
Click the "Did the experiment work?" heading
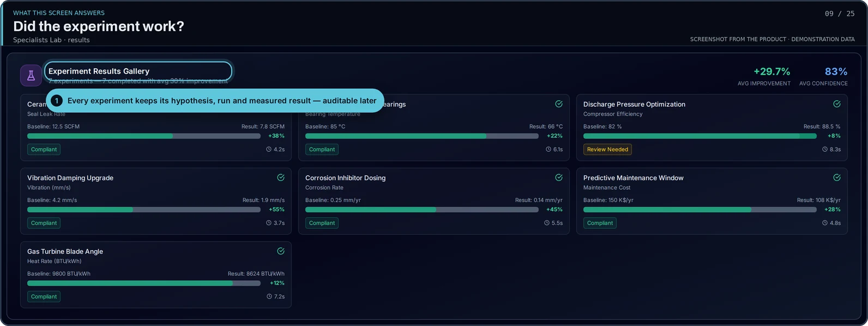coord(99,26)
